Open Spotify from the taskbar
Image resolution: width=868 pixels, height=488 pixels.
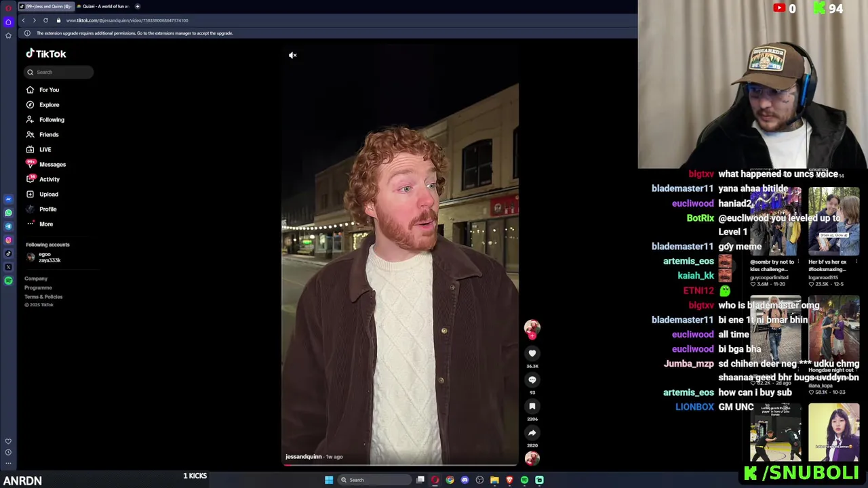click(524, 480)
